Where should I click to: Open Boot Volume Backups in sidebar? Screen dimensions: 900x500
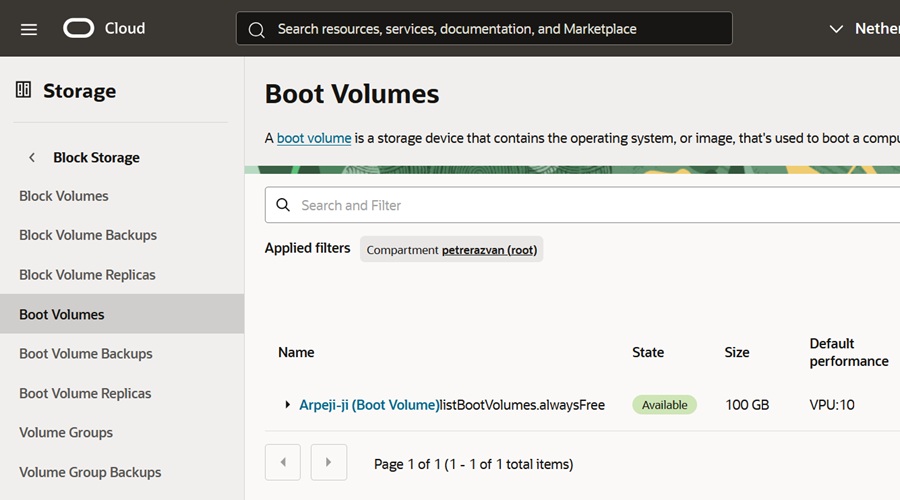86,354
